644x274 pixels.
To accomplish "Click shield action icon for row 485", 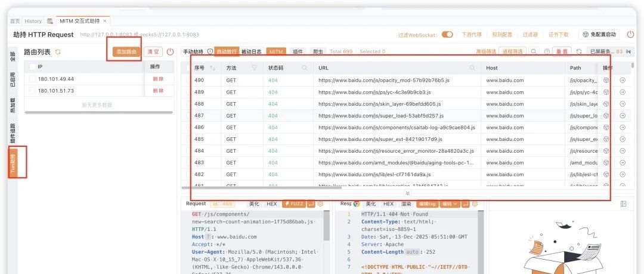I will pos(606,139).
